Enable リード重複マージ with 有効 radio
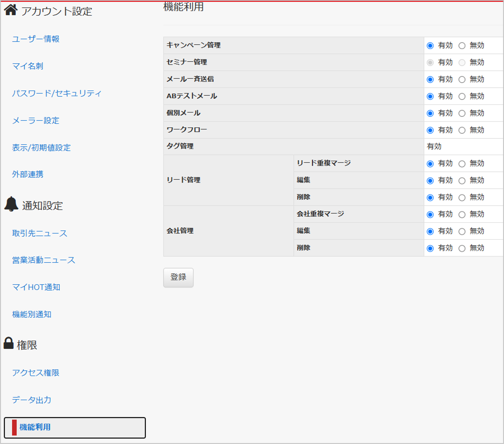 click(x=430, y=164)
